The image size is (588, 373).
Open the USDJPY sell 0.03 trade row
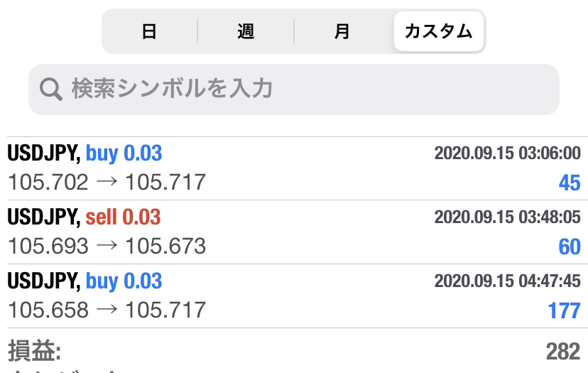[x=294, y=232]
